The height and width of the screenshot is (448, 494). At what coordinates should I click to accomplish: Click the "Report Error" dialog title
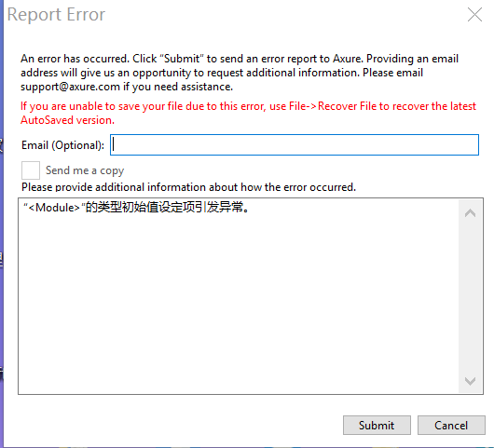[56, 15]
